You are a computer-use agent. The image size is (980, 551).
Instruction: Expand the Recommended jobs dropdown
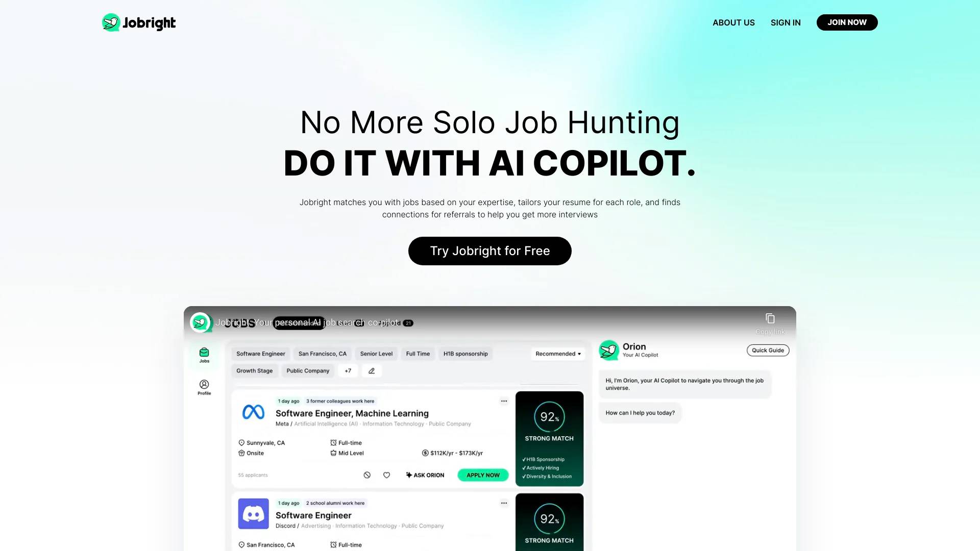click(x=557, y=353)
